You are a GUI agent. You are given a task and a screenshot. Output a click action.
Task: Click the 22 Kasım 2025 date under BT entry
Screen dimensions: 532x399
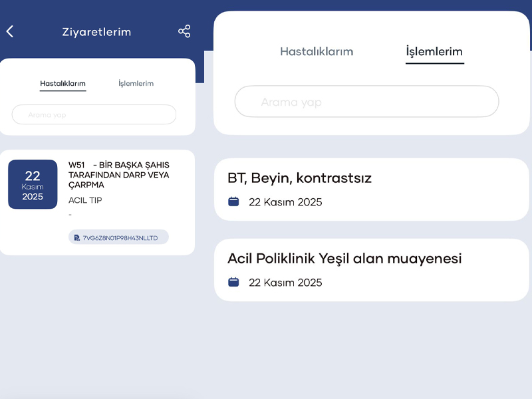285,202
